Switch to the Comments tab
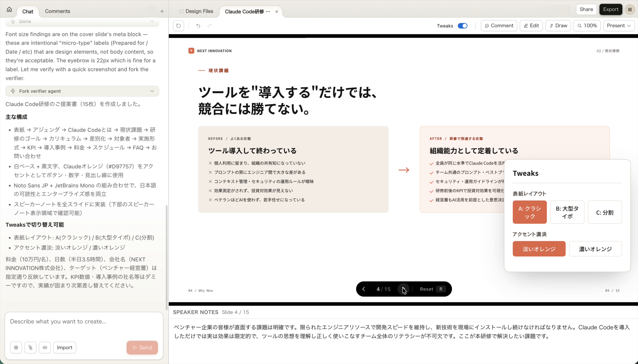This screenshot has width=638, height=364. tap(57, 11)
